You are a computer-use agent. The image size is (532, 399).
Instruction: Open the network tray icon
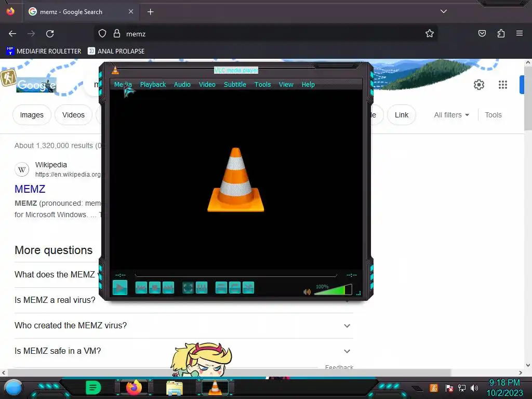(x=461, y=388)
